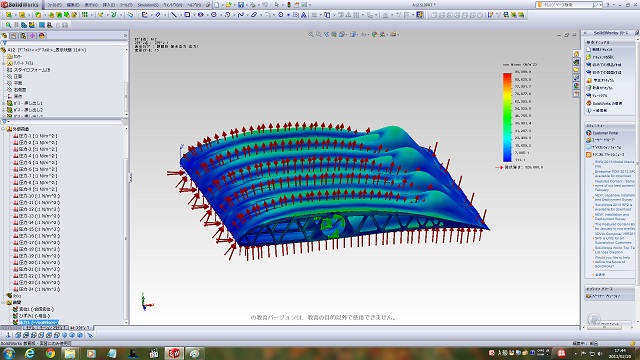Select the Corner Rectangle sketch tool
The image size is (640, 360).
187,15
